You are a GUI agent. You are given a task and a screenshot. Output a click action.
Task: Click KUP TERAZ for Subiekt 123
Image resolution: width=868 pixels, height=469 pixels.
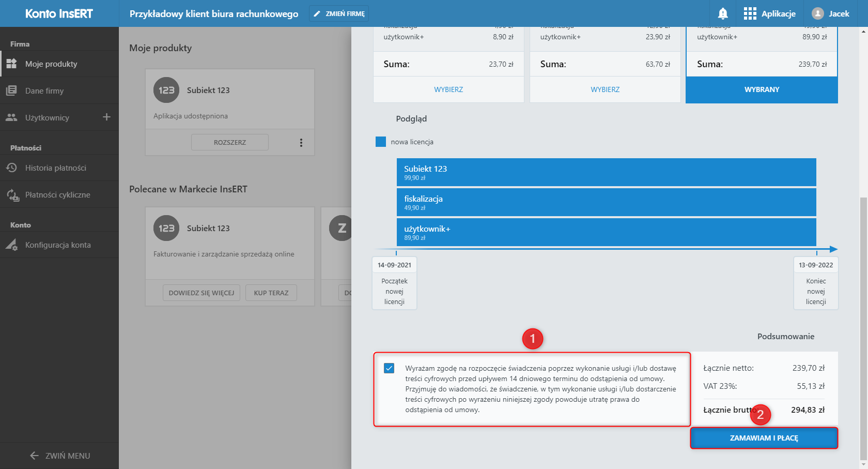[271, 293]
